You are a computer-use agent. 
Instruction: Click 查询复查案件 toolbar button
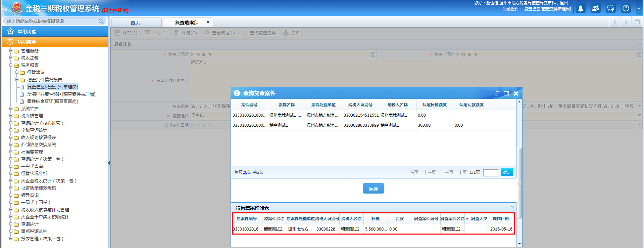pyautogui.click(x=259, y=33)
